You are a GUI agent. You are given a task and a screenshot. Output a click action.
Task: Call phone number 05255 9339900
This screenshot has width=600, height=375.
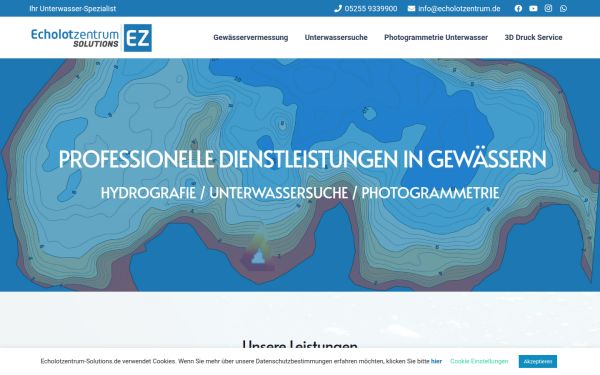coord(371,8)
